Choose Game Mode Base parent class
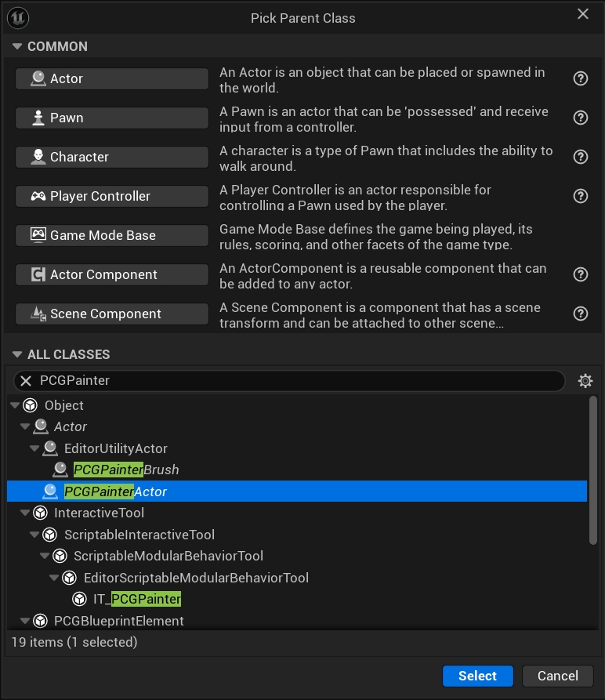The width and height of the screenshot is (605, 700). pyautogui.click(x=112, y=235)
